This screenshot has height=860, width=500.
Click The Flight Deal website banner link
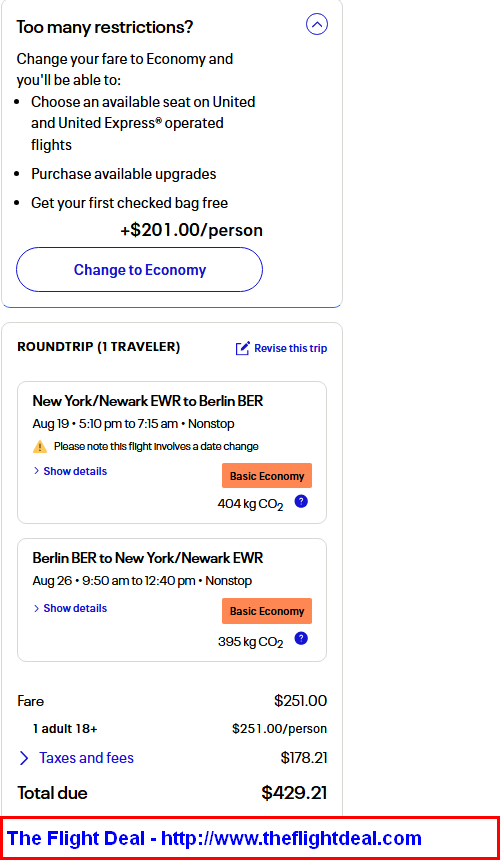coord(214,838)
